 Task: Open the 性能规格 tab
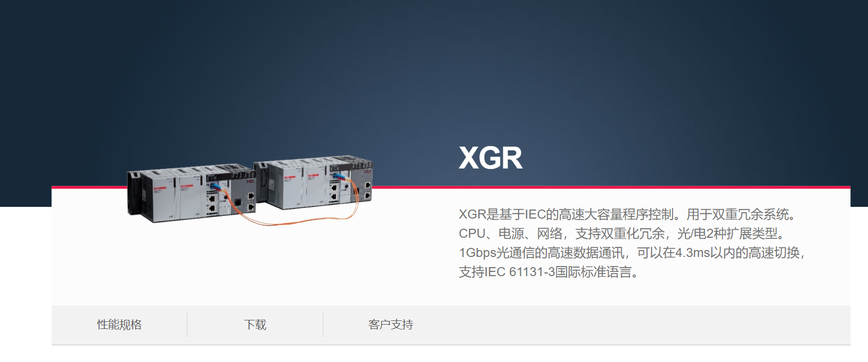[x=119, y=325]
